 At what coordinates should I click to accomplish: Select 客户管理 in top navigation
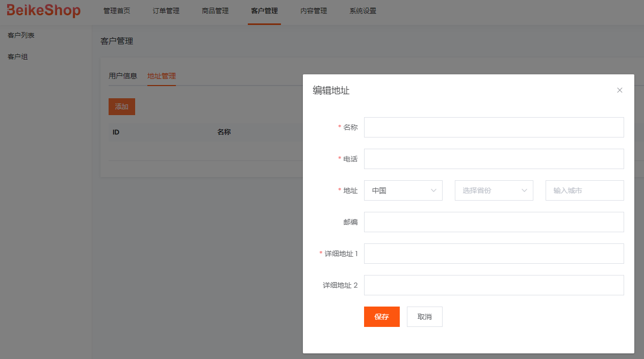click(x=265, y=11)
